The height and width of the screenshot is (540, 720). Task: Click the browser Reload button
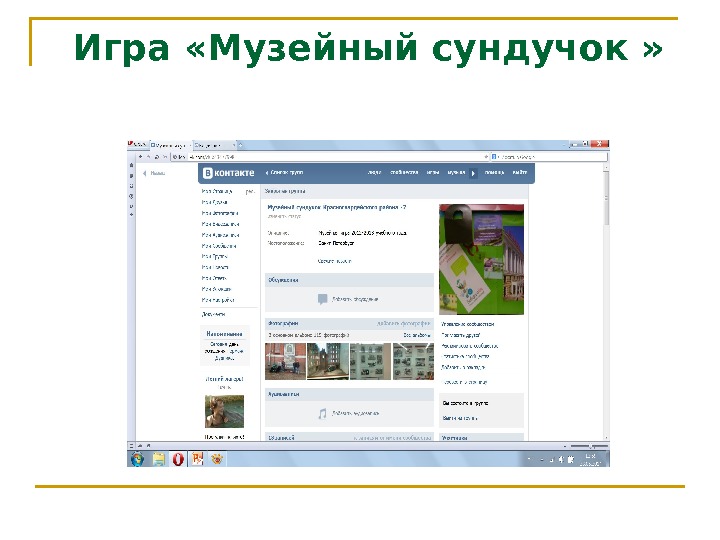[x=157, y=157]
